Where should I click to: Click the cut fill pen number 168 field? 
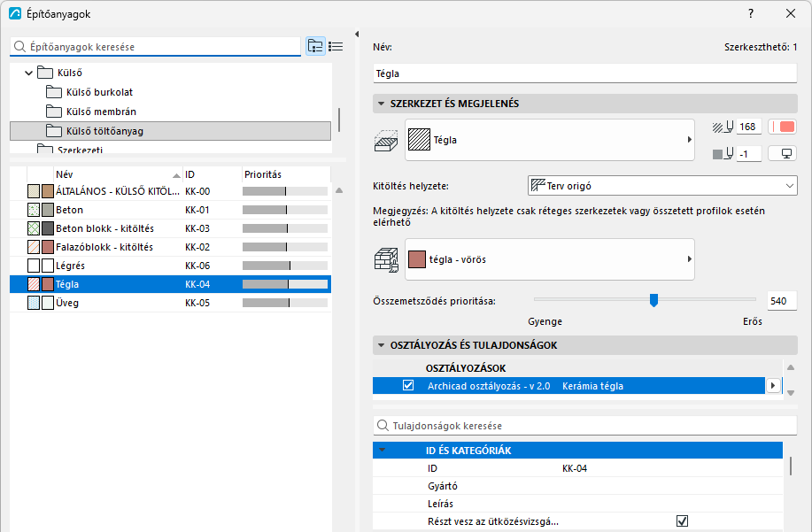coord(749,127)
